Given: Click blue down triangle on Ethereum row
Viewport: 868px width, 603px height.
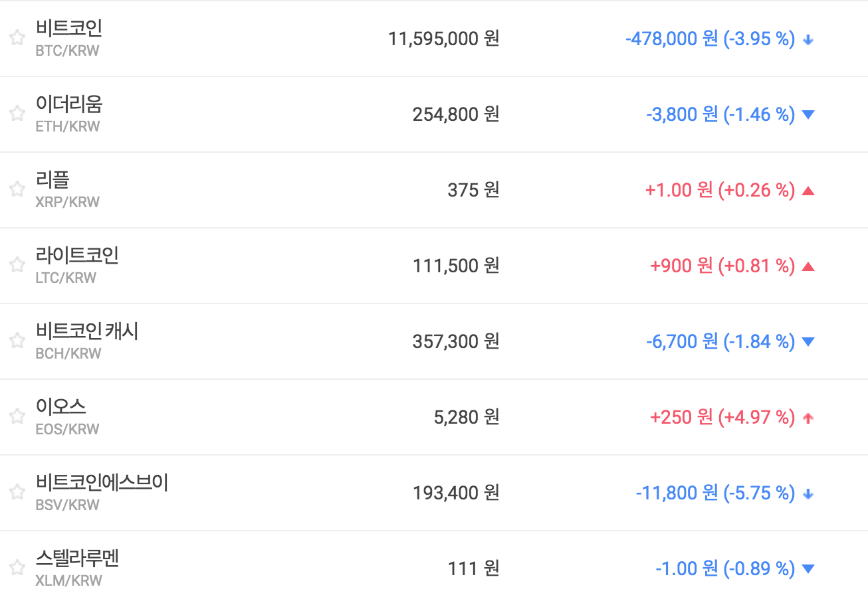Looking at the screenshot, I should (808, 115).
